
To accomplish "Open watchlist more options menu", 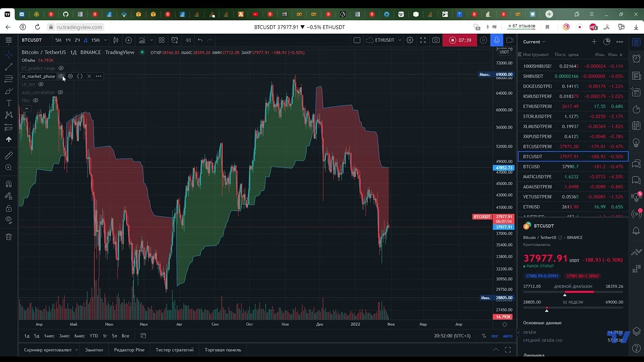I will coord(620,42).
